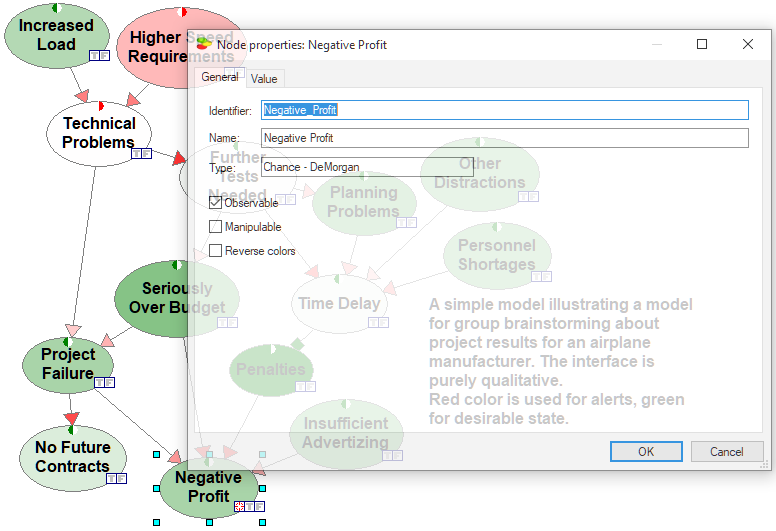The height and width of the screenshot is (531, 776).
Task: Click TF state icon on Negative Profit
Action: tap(254, 506)
